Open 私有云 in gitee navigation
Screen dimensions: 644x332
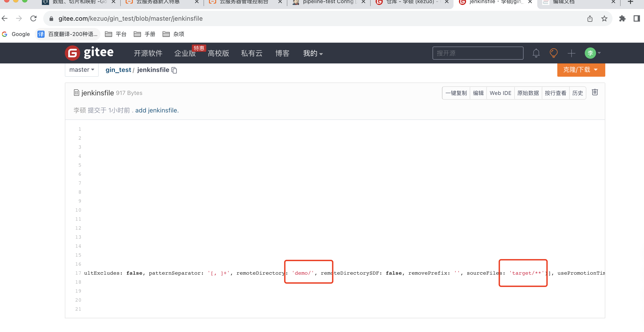coord(252,53)
